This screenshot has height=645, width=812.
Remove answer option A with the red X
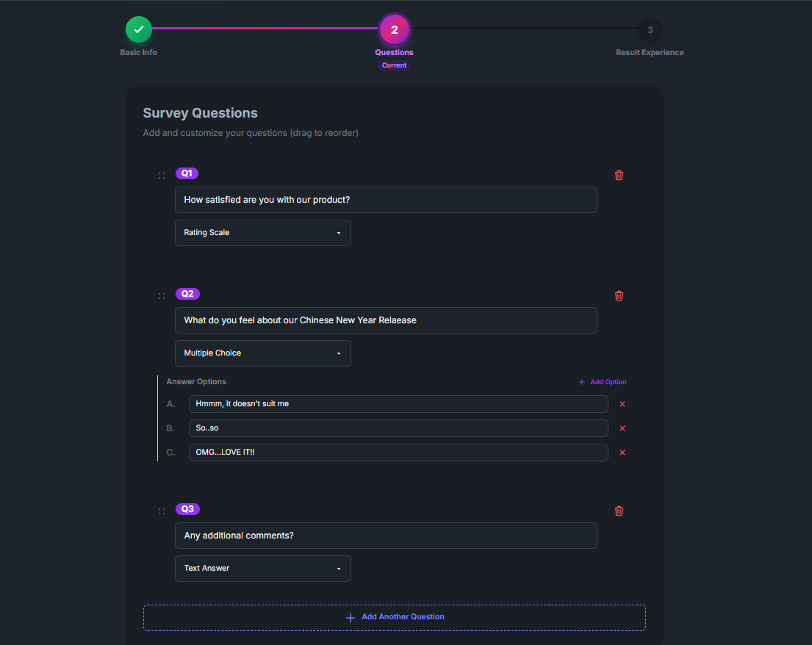(622, 404)
